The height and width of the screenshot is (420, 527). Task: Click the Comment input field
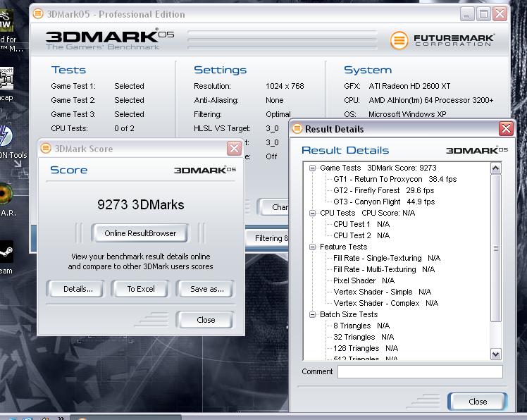[420, 371]
